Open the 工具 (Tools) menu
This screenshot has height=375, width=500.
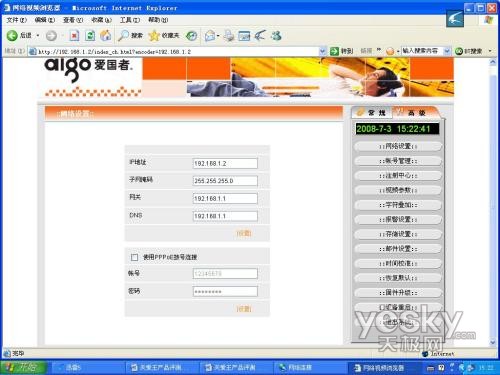point(130,20)
